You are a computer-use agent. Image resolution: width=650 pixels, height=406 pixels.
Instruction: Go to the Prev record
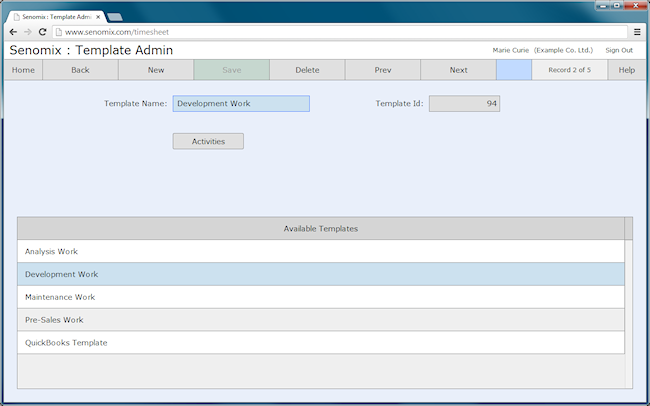[x=383, y=70]
